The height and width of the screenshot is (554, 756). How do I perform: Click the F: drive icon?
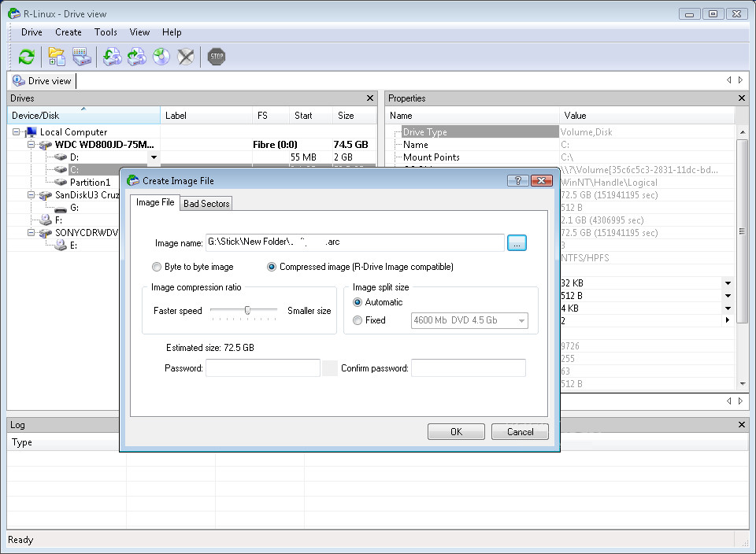tap(46, 220)
